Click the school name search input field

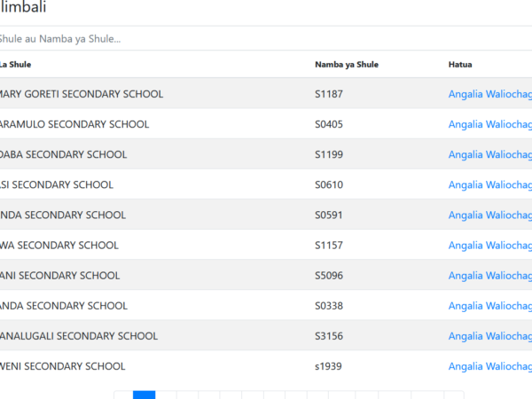[266, 38]
